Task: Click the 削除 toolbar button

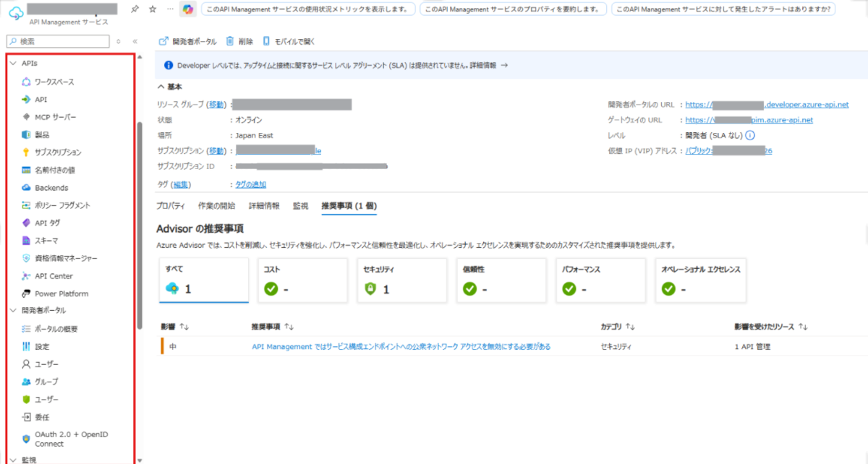Action: (x=247, y=40)
